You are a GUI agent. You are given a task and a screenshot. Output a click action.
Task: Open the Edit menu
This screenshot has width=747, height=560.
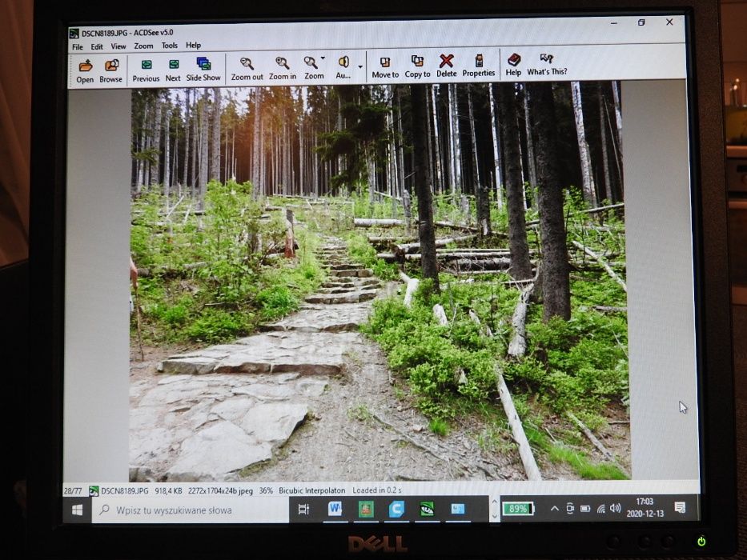[x=97, y=46]
